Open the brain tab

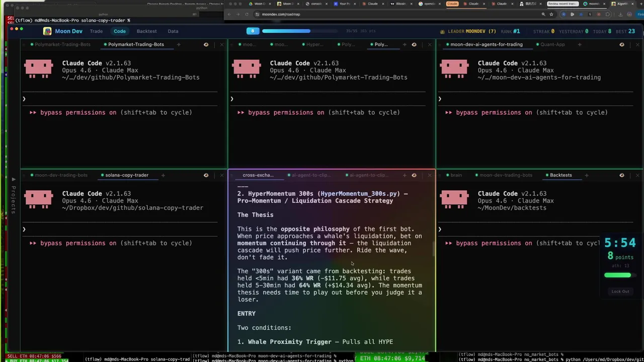tap(454, 175)
